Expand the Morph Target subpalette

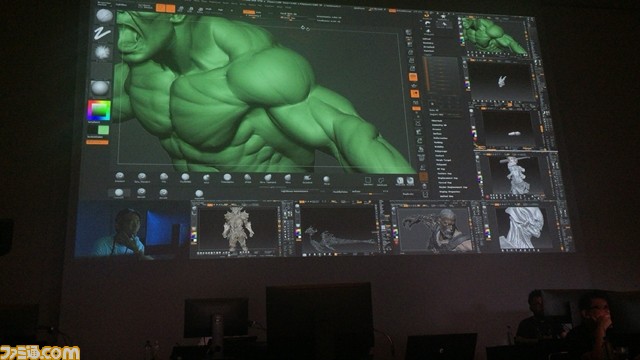click(x=443, y=160)
